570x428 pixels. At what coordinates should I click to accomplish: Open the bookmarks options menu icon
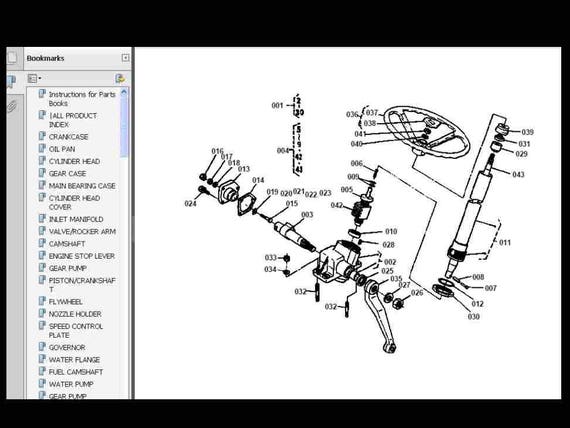click(34, 78)
